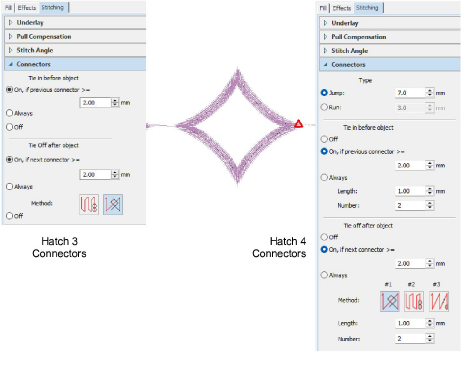Select Hatch 4 tie-off 'On, if next connector' radio
475x369 pixels.
324,249
